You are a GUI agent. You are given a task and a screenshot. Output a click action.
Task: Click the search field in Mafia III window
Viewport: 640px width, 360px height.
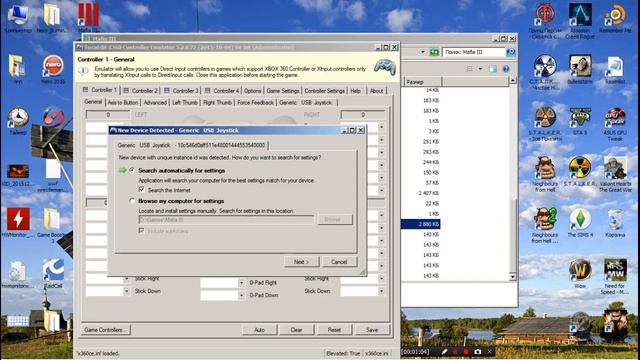(x=473, y=52)
